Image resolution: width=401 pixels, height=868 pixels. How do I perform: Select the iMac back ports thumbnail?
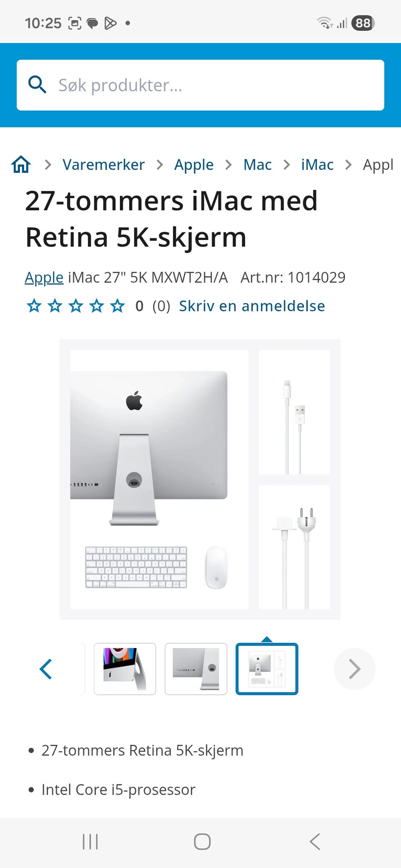point(196,669)
